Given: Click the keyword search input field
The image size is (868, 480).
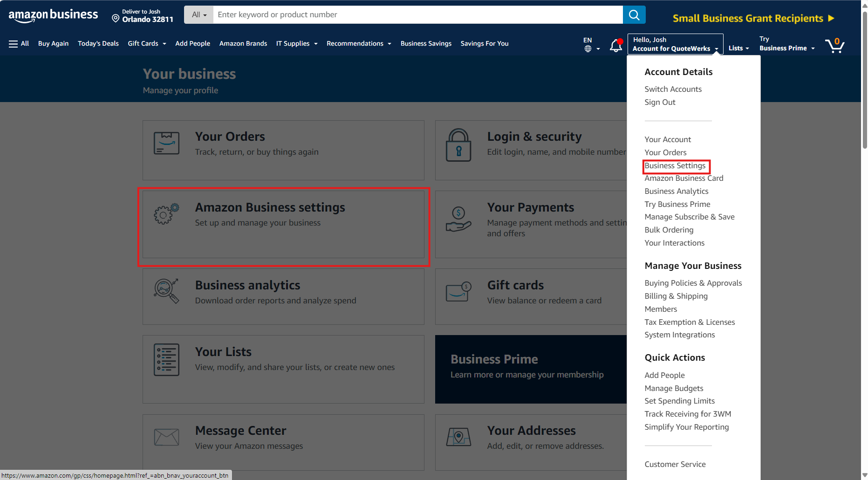Looking at the screenshot, I should 418,14.
